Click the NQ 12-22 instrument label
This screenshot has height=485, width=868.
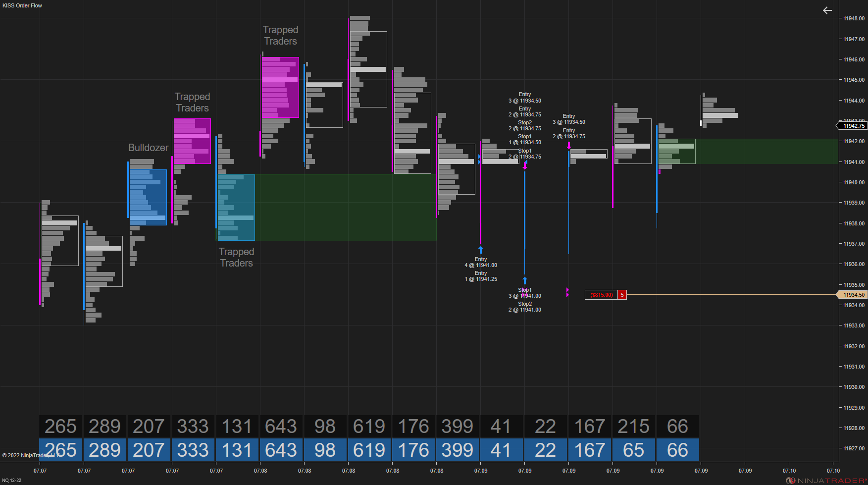pyautogui.click(x=12, y=481)
